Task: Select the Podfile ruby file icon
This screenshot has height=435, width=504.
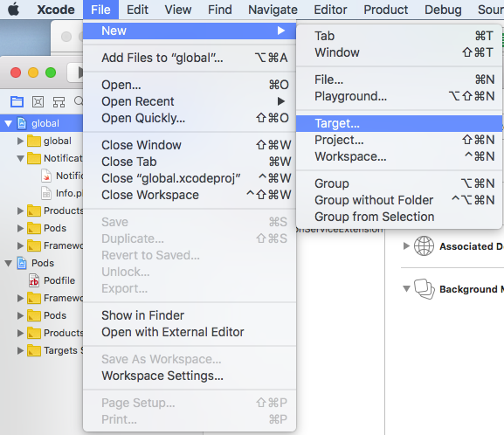Action: point(34,280)
